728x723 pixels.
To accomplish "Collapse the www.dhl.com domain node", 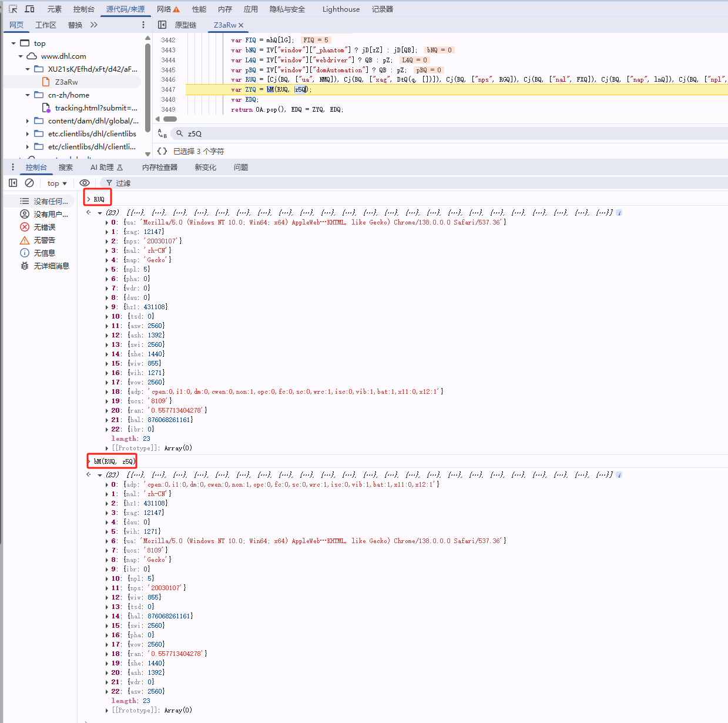I will tap(21, 56).
